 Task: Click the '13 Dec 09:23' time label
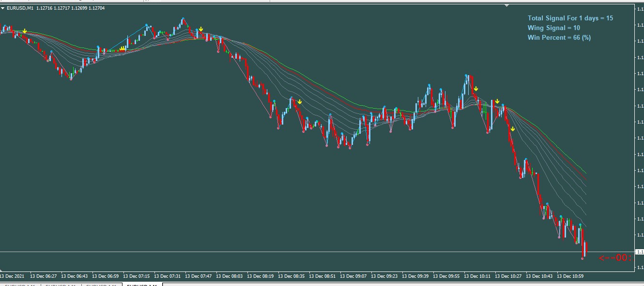point(384,276)
